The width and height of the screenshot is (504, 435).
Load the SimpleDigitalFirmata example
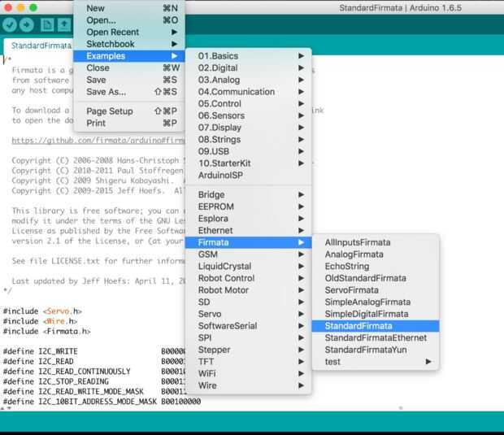coord(376,314)
